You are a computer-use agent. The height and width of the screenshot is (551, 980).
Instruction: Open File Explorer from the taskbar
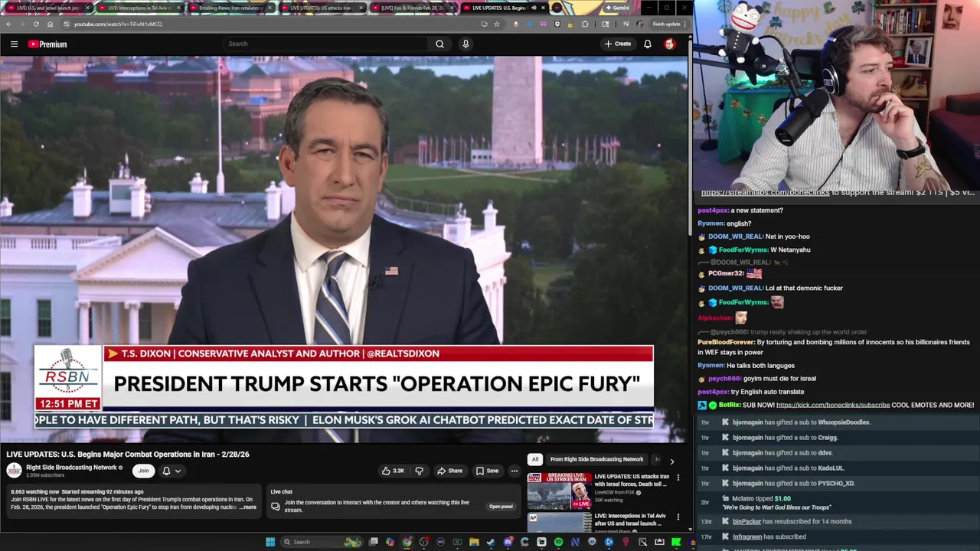tap(474, 542)
